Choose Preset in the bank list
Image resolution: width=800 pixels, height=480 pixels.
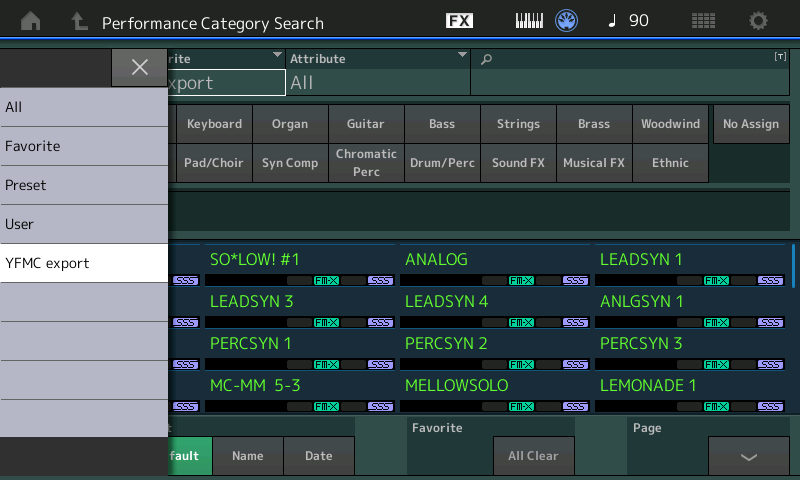(x=84, y=185)
